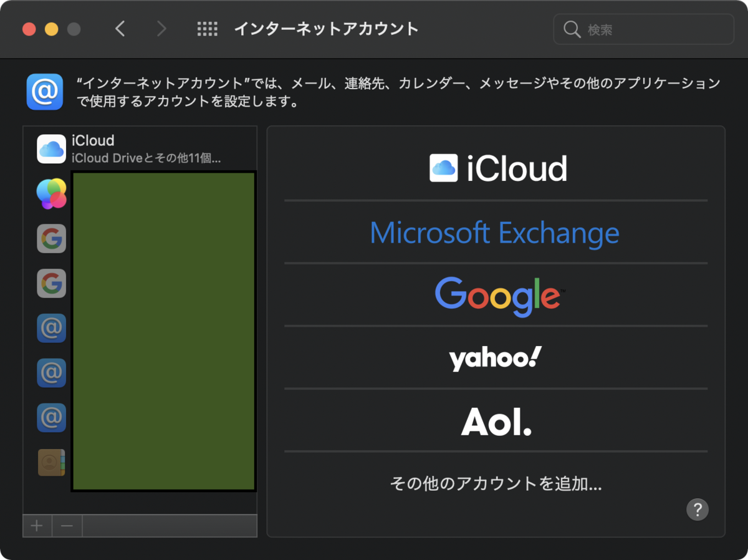Minimize the window with yellow button
This screenshot has height=560, width=748.
[52, 29]
